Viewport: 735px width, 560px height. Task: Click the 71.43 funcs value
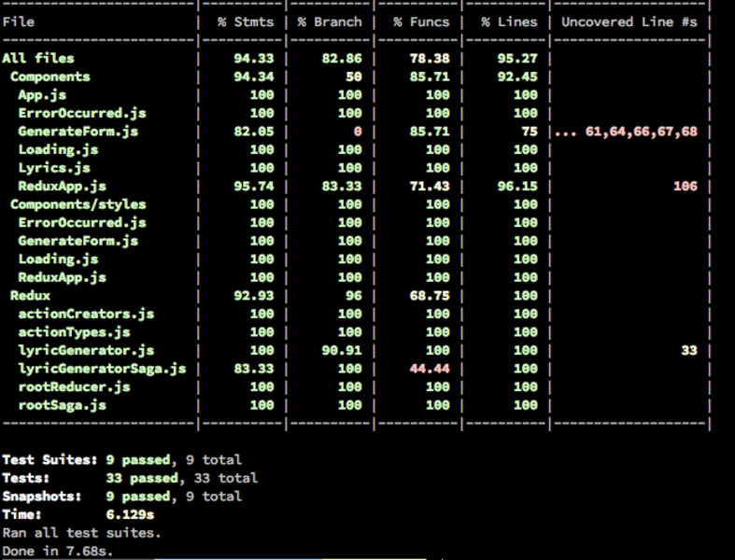[430, 186]
